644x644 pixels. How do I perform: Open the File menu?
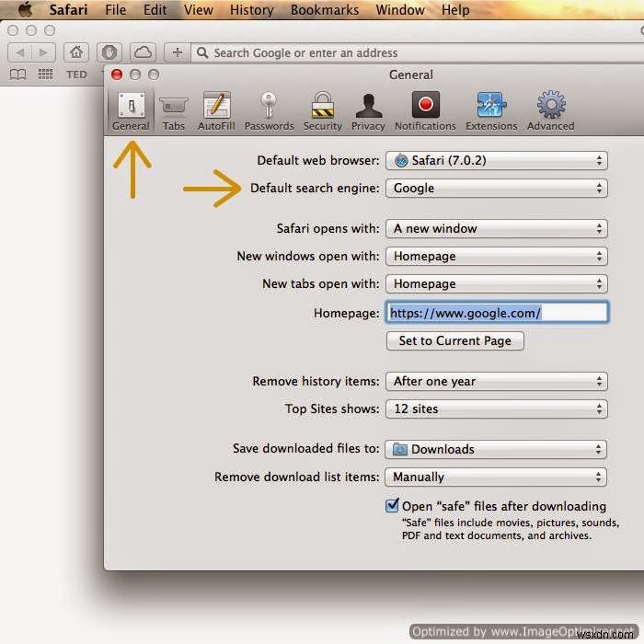pyautogui.click(x=115, y=9)
